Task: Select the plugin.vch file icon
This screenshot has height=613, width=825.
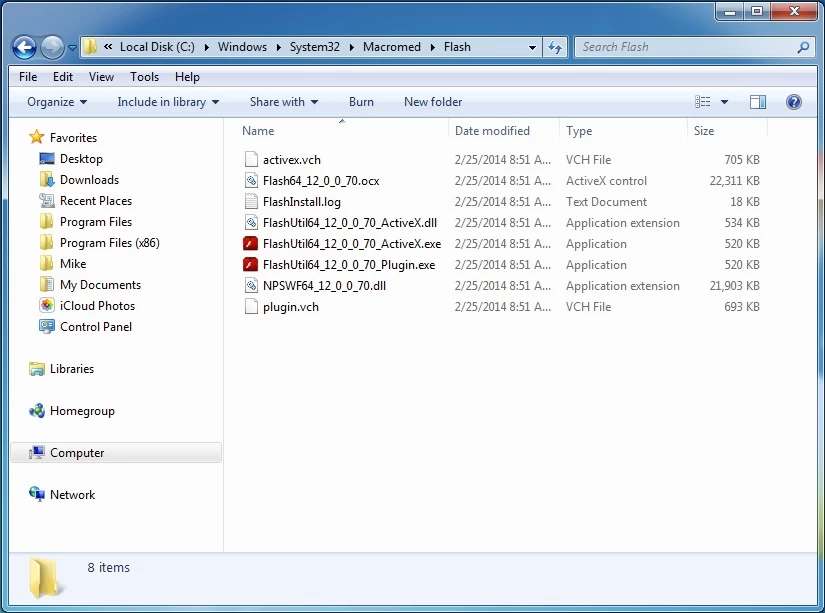Action: click(x=251, y=307)
